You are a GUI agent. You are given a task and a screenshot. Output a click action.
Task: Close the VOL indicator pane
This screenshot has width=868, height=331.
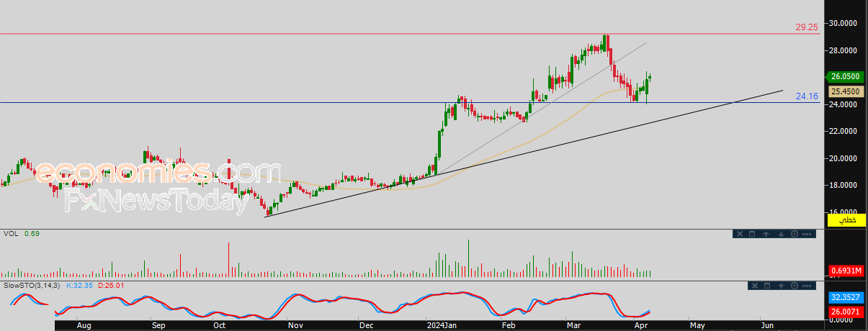coord(740,234)
